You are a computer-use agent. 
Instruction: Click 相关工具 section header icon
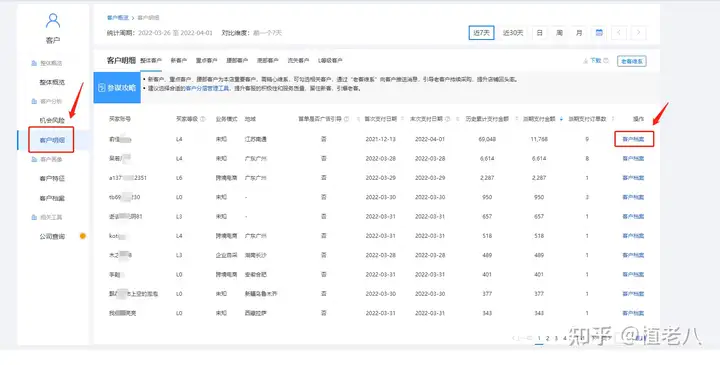click(x=34, y=217)
